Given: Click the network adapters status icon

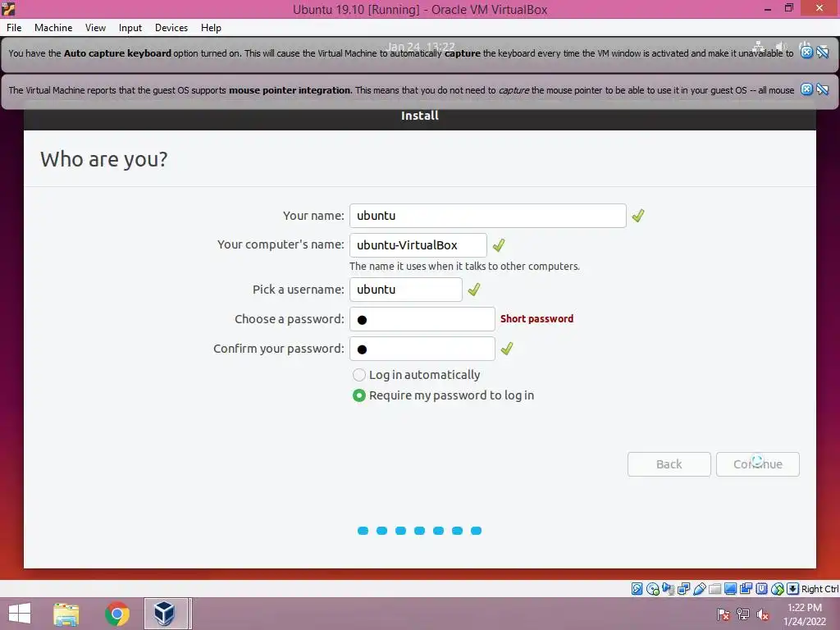Looking at the screenshot, I should (683, 589).
